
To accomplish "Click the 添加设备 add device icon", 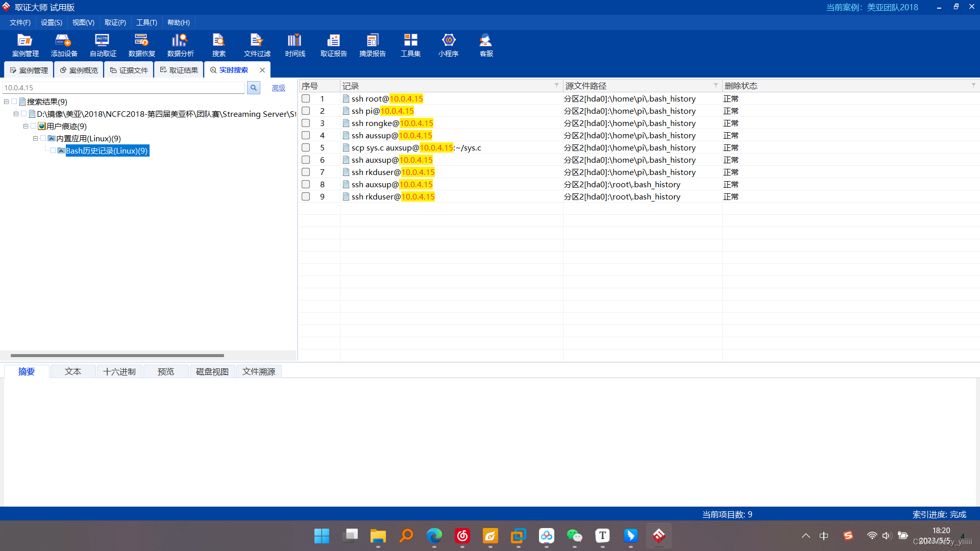I will click(x=64, y=45).
